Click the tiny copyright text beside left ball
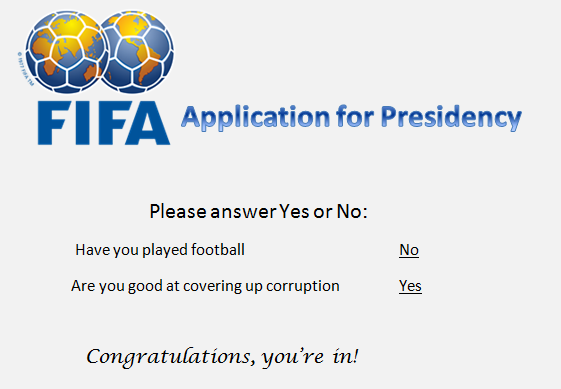The width and height of the screenshot is (561, 389). point(25,69)
